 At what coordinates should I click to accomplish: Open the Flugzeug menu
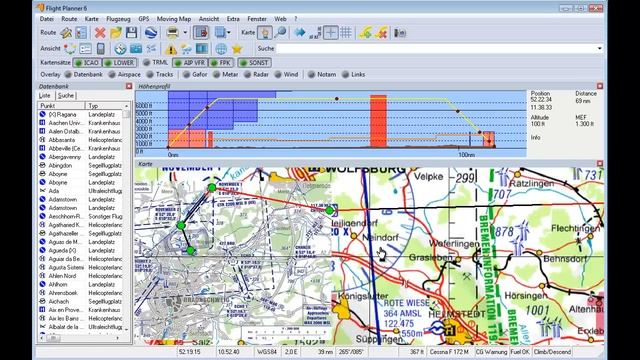click(x=118, y=19)
